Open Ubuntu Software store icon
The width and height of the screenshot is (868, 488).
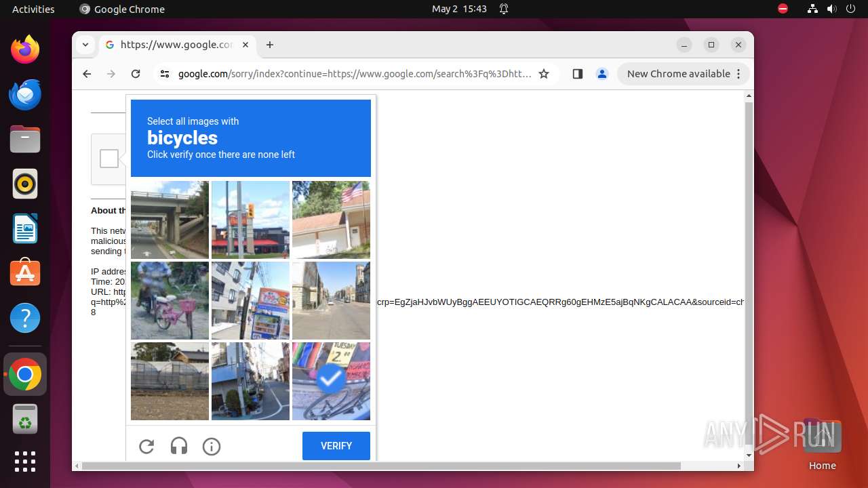(25, 273)
